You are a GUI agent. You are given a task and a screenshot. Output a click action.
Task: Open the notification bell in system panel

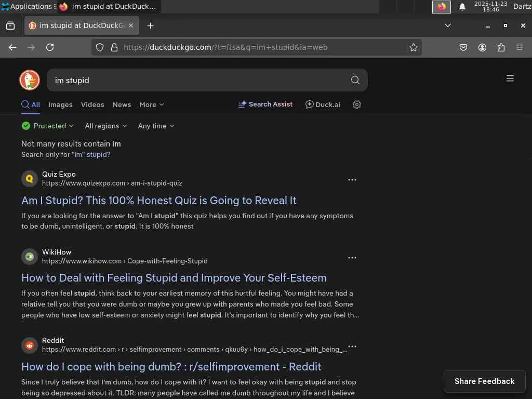pyautogui.click(x=462, y=7)
